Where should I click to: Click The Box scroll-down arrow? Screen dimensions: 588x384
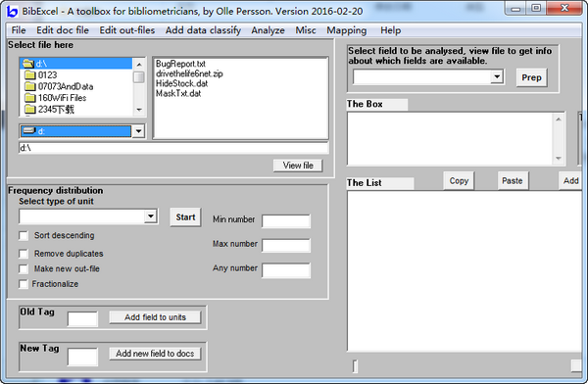559,159
